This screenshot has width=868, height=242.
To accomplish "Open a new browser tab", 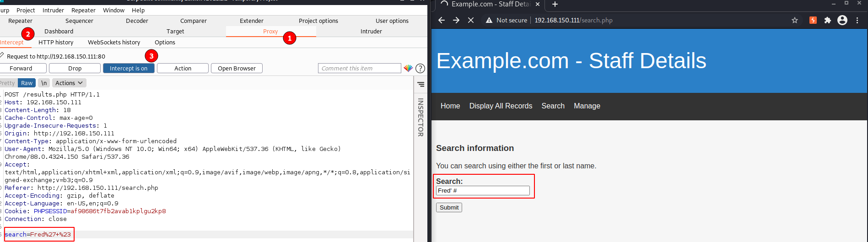I will point(555,5).
